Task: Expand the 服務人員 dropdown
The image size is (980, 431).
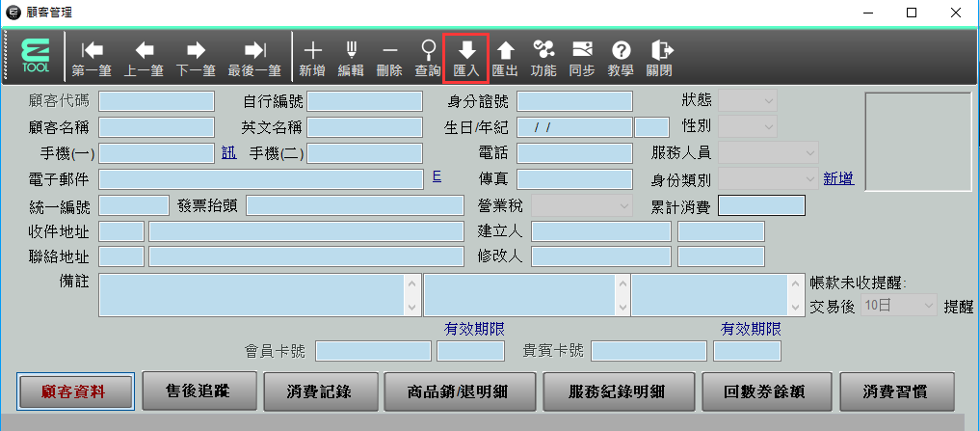Action: pos(768,152)
